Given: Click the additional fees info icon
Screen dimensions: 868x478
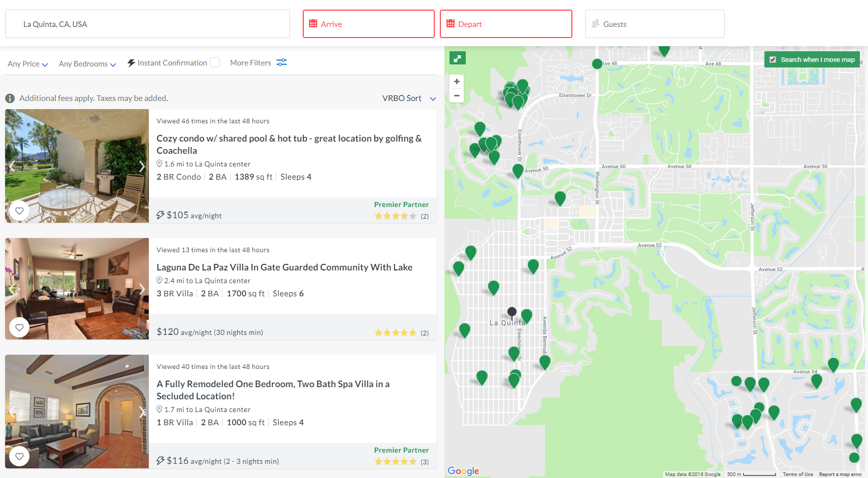Looking at the screenshot, I should coord(10,98).
